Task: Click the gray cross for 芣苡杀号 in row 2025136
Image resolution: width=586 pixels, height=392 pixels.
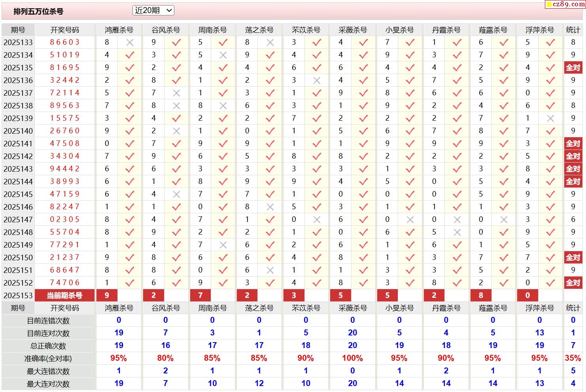Action: [x=317, y=80]
